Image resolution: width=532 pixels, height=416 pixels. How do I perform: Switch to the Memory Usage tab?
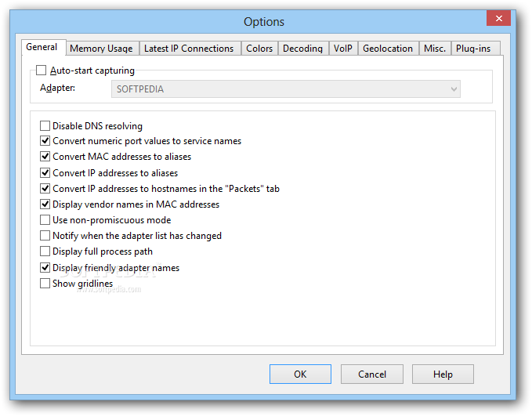(x=101, y=49)
